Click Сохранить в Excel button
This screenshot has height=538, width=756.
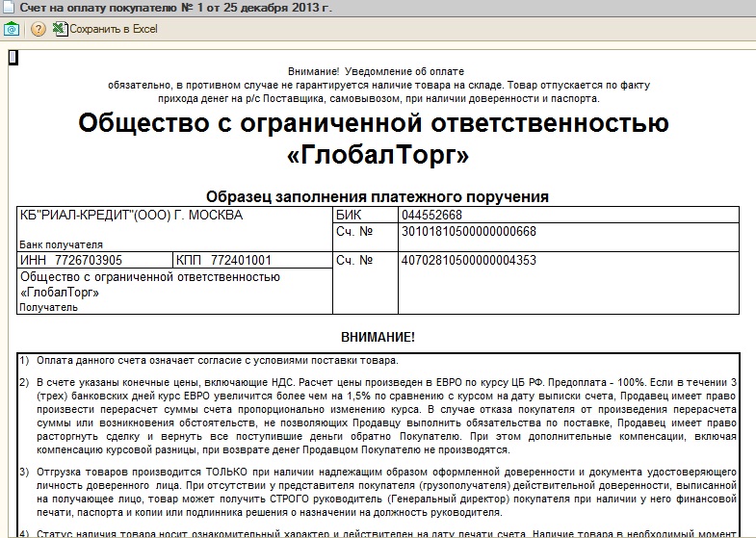click(x=105, y=29)
